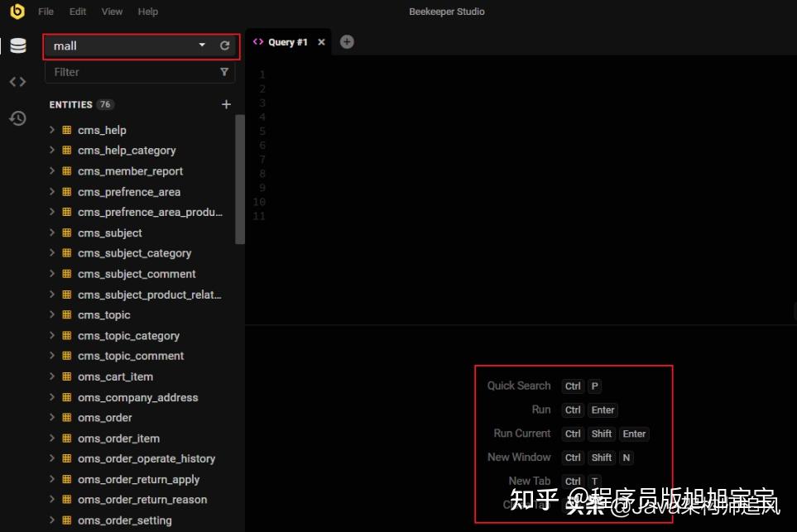Click table icon beside oms_order_setting

(x=66, y=520)
